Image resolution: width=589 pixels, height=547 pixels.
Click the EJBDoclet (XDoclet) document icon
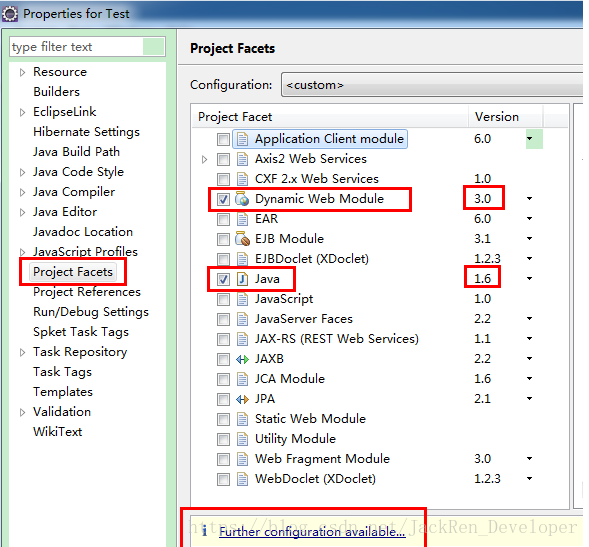pyautogui.click(x=242, y=259)
